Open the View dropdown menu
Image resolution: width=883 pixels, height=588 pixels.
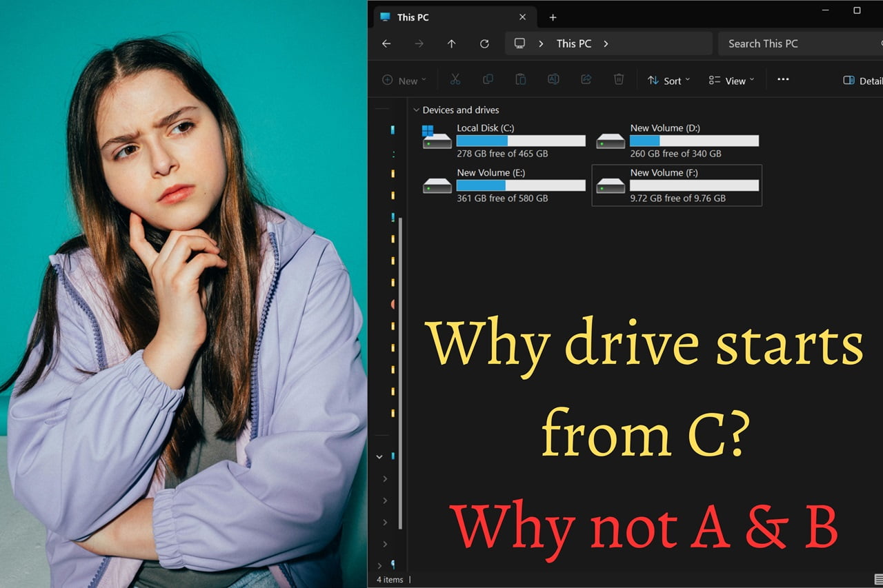click(731, 81)
